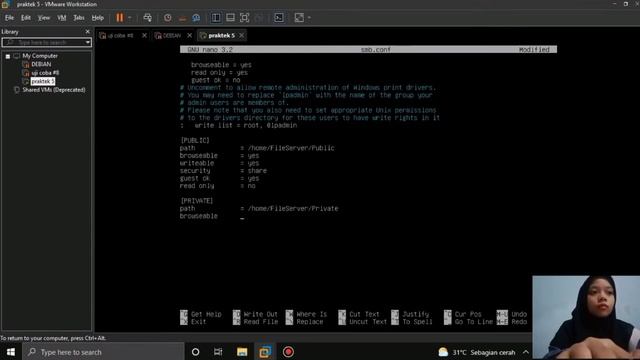This screenshot has height=360, width=640.
Task: Click the smb.conf filename in nano header
Action: coord(376,49)
